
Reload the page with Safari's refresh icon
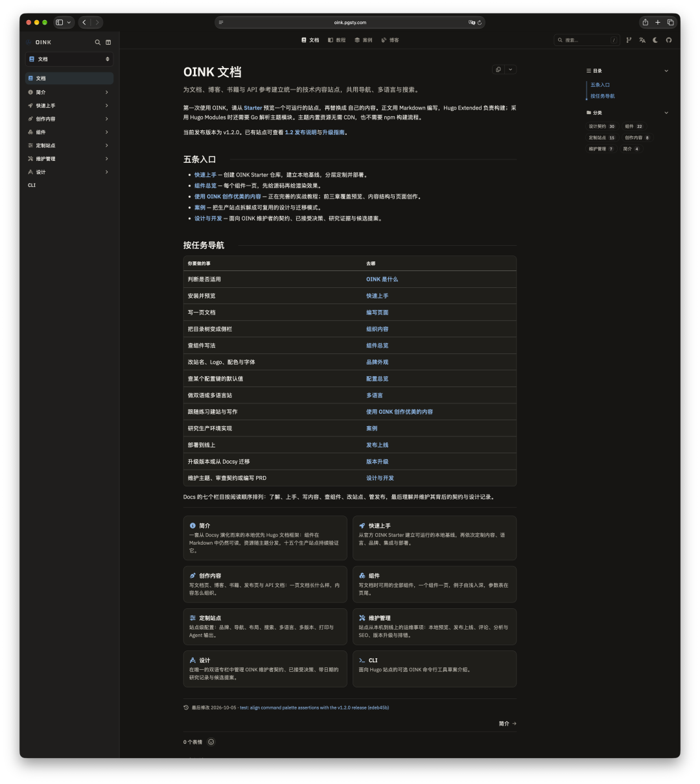480,23
